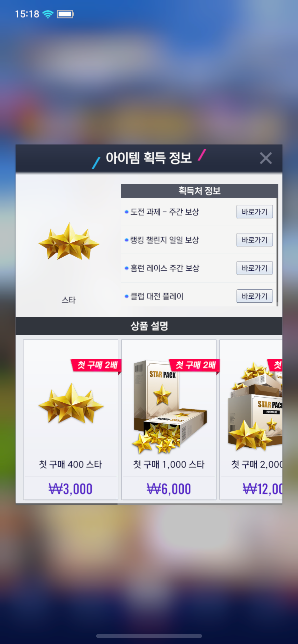Viewport: 298px width, 644px height.
Task: Tap 바로가기 for 도전 과제 주간 보상
Action: pyautogui.click(x=254, y=212)
